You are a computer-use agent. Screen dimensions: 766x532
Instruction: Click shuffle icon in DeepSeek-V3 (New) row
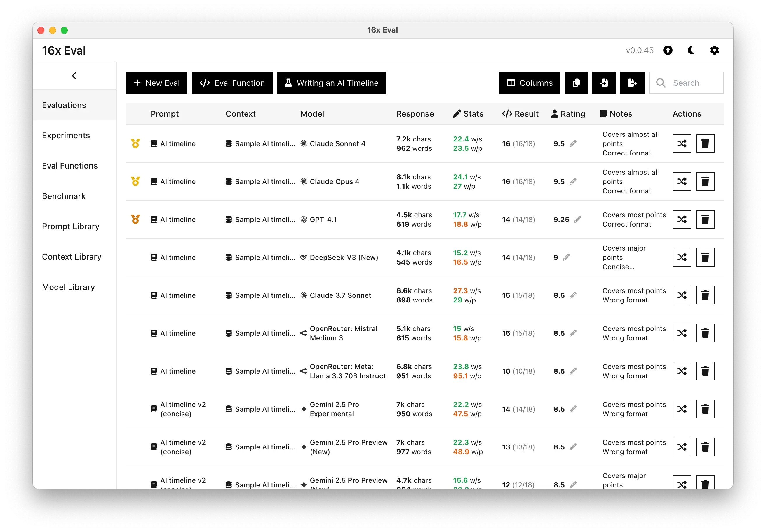coord(682,257)
